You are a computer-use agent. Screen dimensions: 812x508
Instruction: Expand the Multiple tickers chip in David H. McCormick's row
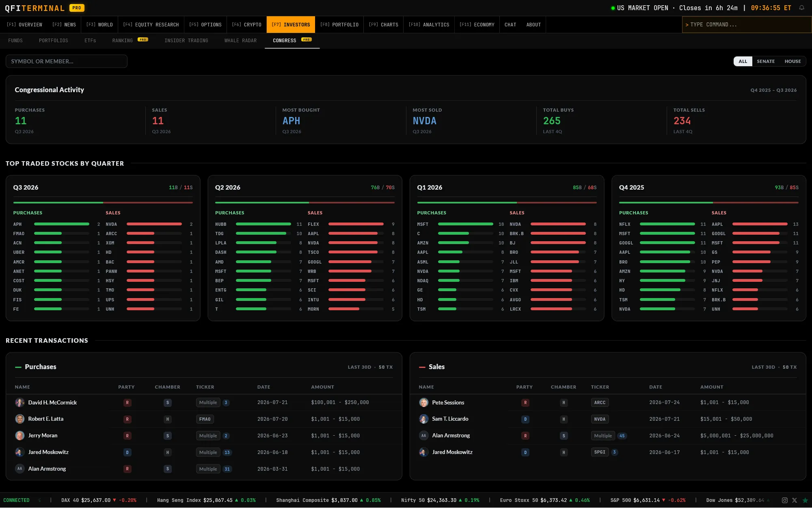(x=208, y=402)
